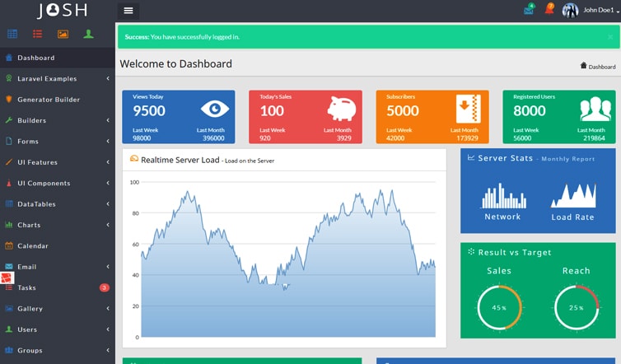Click the Dashboard breadcrumb link
Screen dimensions: 621x364
pos(601,66)
